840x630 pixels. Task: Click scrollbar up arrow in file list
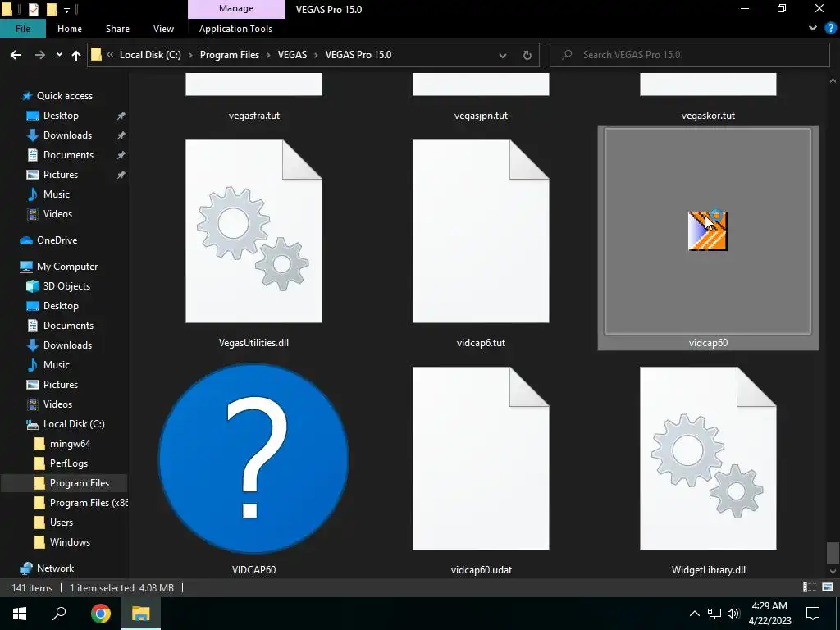point(833,81)
